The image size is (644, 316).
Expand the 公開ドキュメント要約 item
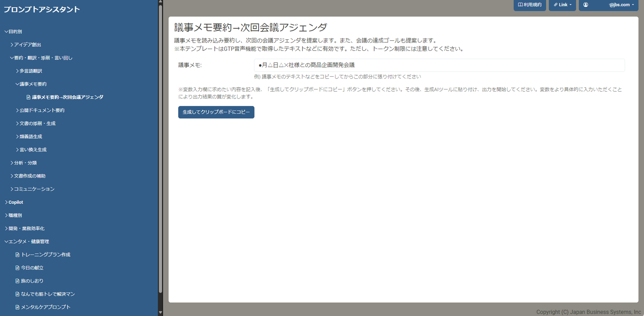pyautogui.click(x=17, y=110)
